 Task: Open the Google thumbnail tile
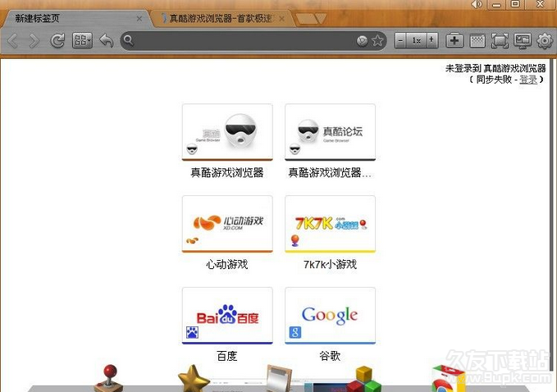[330, 316]
